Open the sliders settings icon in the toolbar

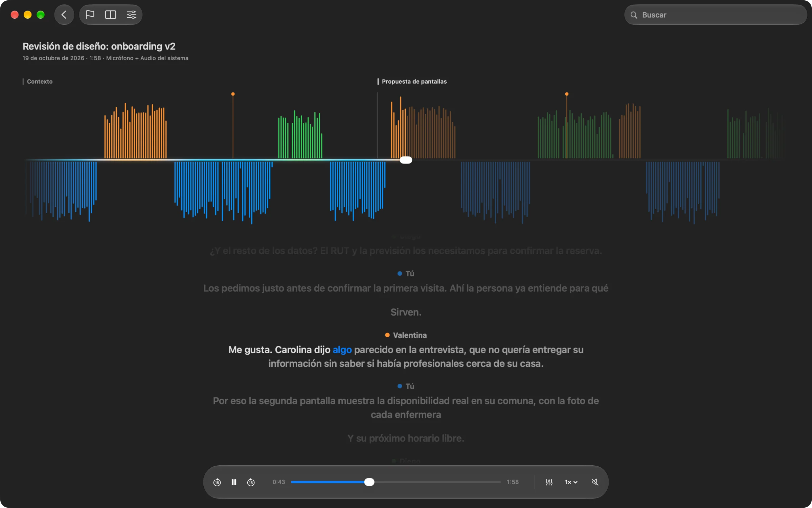(x=131, y=15)
